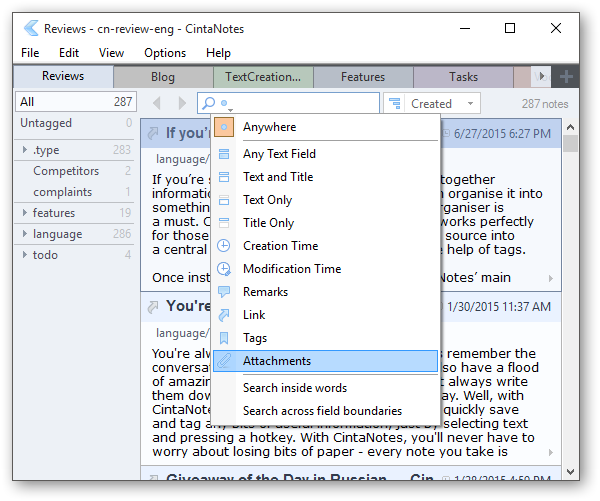Screen dimensions: 600x501
Task: Click the Text Only icon
Action: (x=224, y=200)
